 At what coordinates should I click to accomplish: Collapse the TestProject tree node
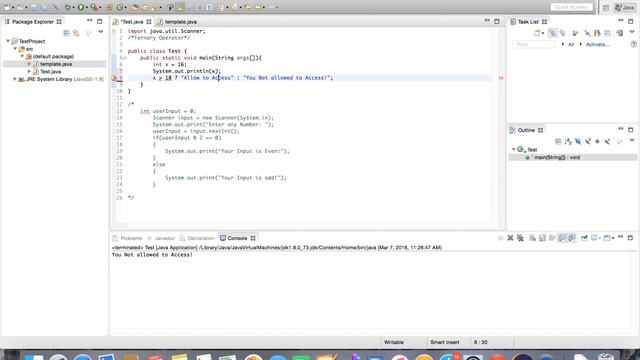pos(7,41)
